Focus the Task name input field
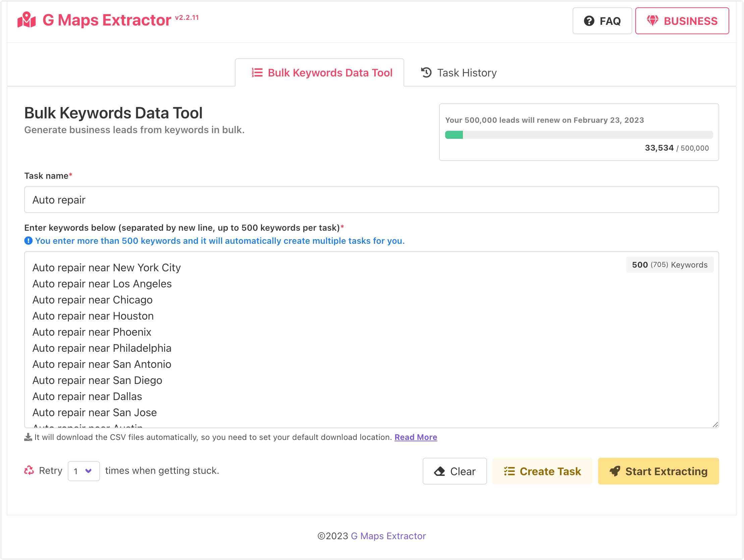 tap(371, 200)
